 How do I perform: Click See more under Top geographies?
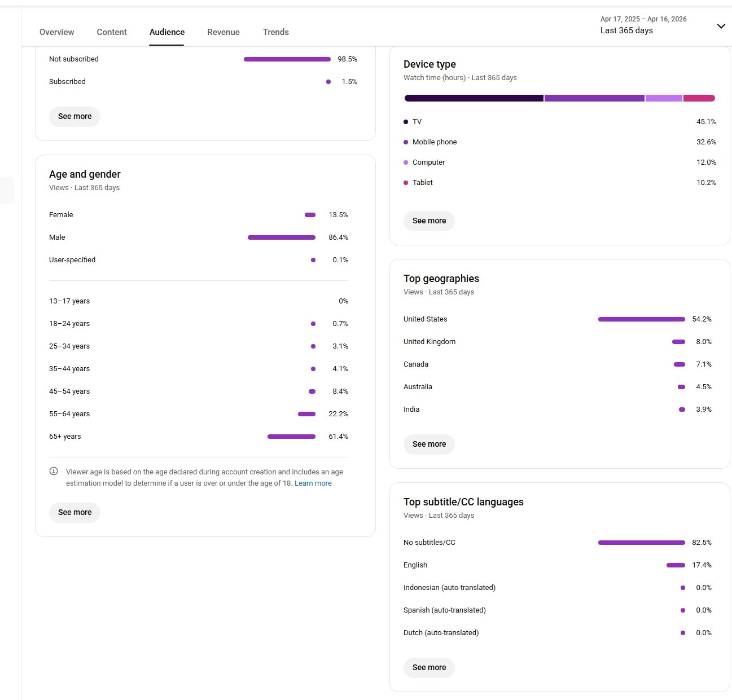point(429,444)
